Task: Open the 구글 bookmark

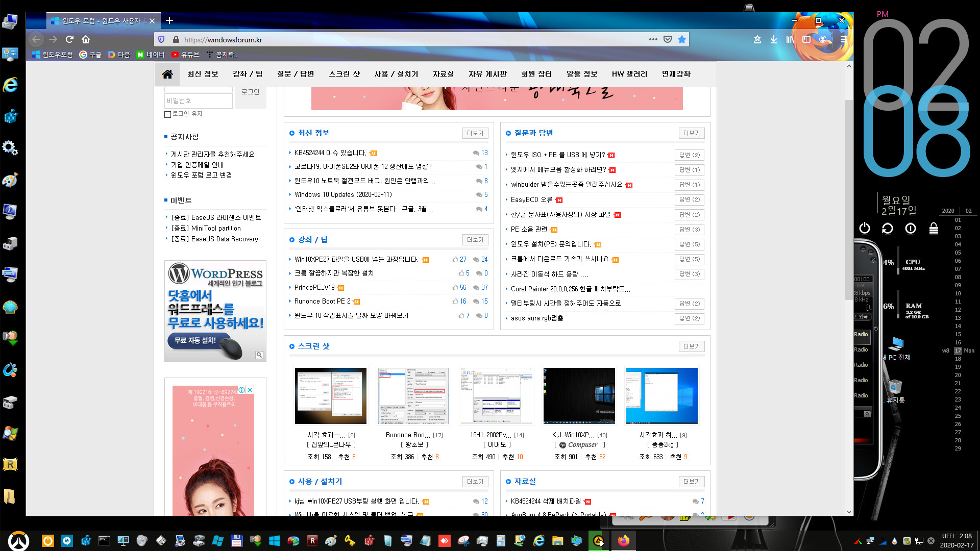Action: point(90,55)
